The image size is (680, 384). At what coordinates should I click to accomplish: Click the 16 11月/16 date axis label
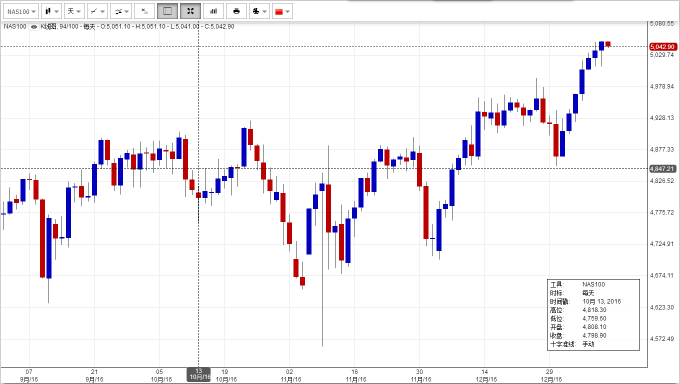point(355,376)
